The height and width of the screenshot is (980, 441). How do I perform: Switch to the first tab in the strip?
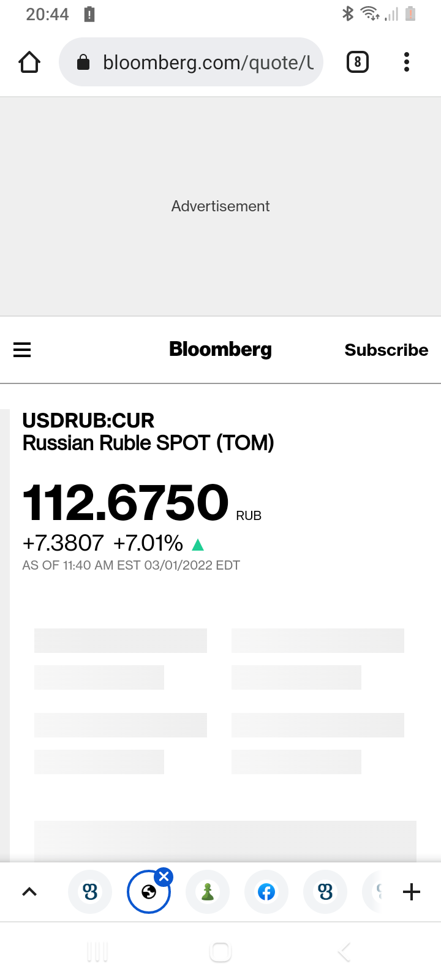[x=90, y=892]
